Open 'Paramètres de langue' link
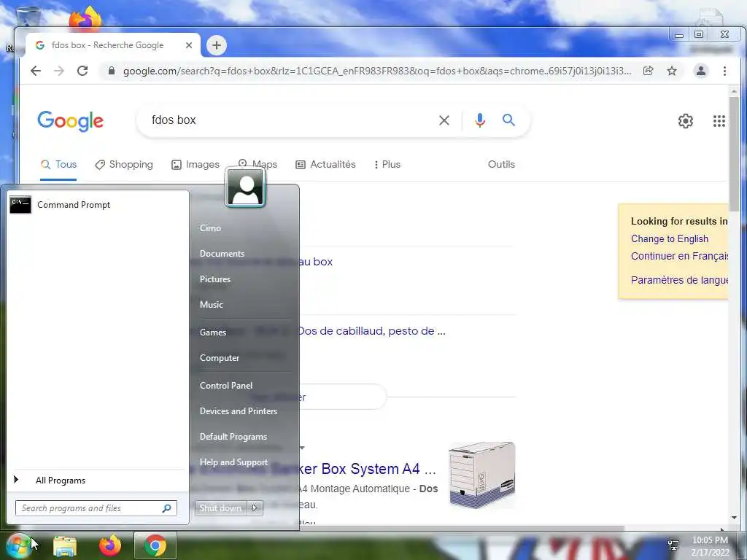The height and width of the screenshot is (560, 747). (679, 280)
